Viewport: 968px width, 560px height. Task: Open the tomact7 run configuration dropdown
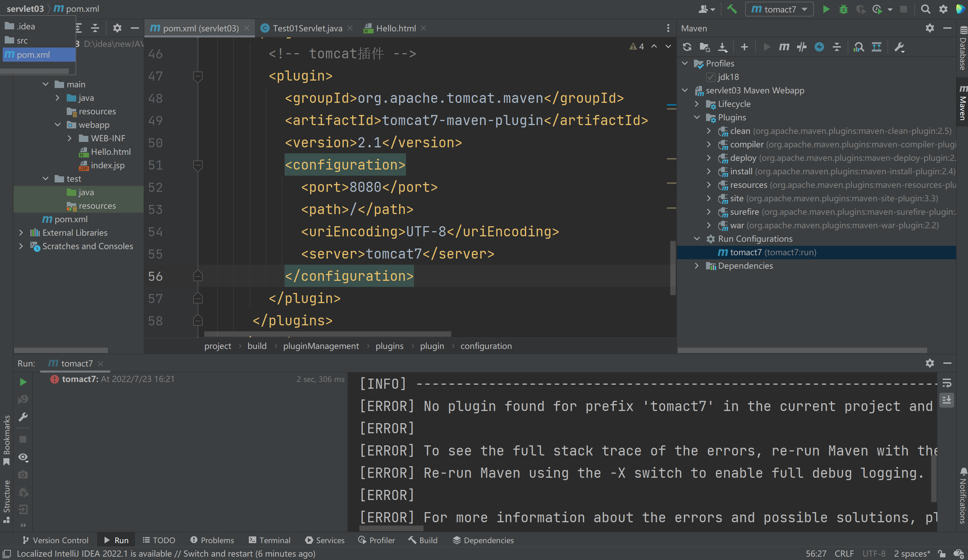click(x=779, y=9)
